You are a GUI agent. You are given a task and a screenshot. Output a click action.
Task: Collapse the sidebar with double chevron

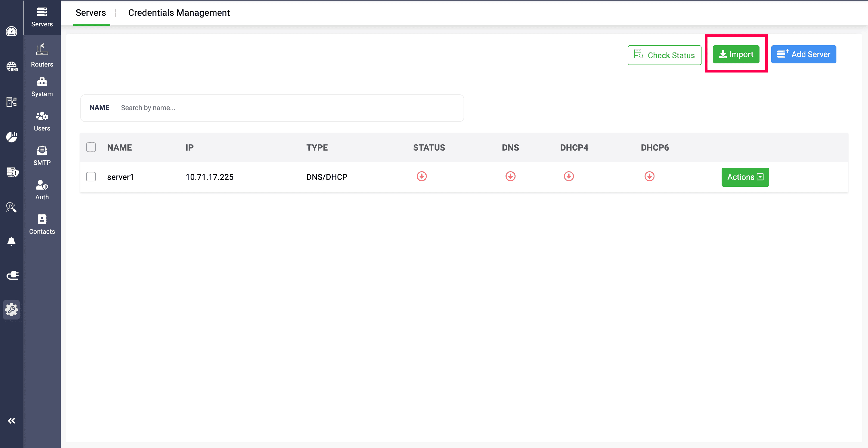11,421
